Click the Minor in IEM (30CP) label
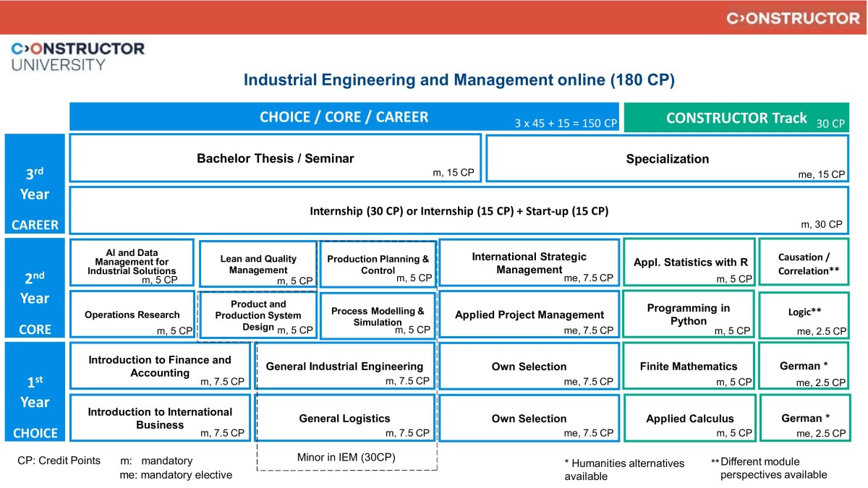 click(346, 457)
